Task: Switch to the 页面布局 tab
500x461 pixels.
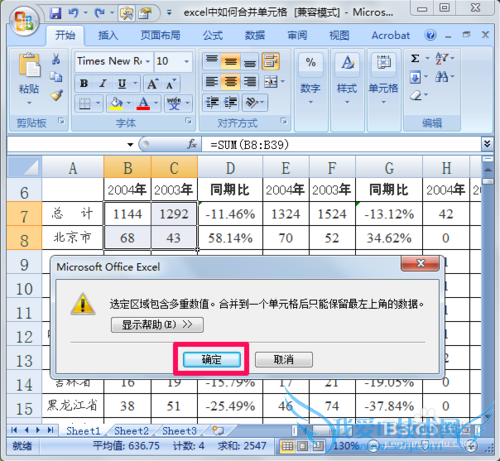Action: coord(160,35)
